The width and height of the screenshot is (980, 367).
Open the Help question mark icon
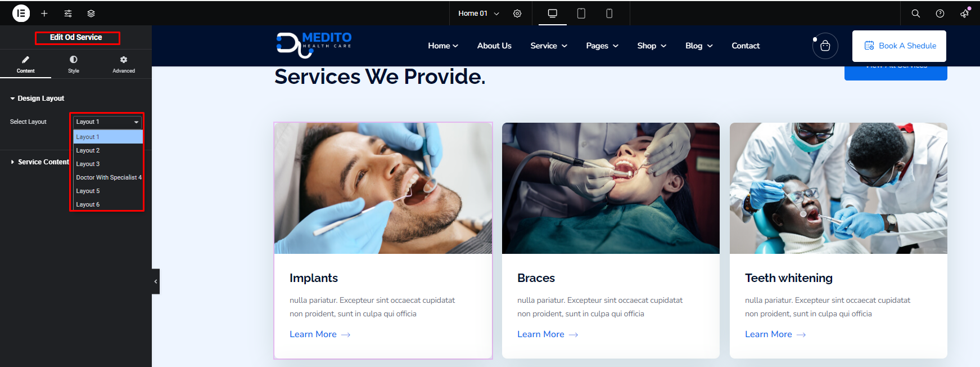coord(940,14)
